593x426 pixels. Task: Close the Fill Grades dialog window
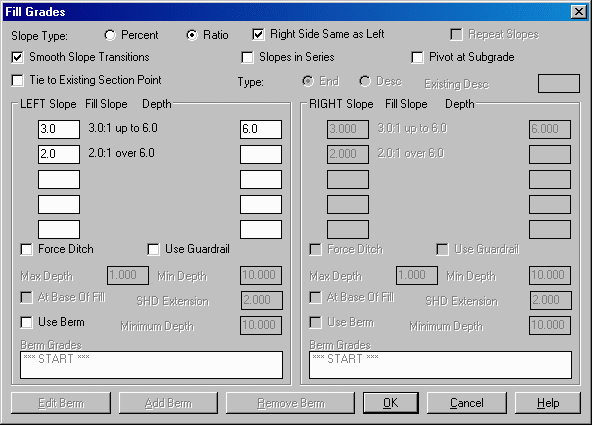[x=579, y=12]
